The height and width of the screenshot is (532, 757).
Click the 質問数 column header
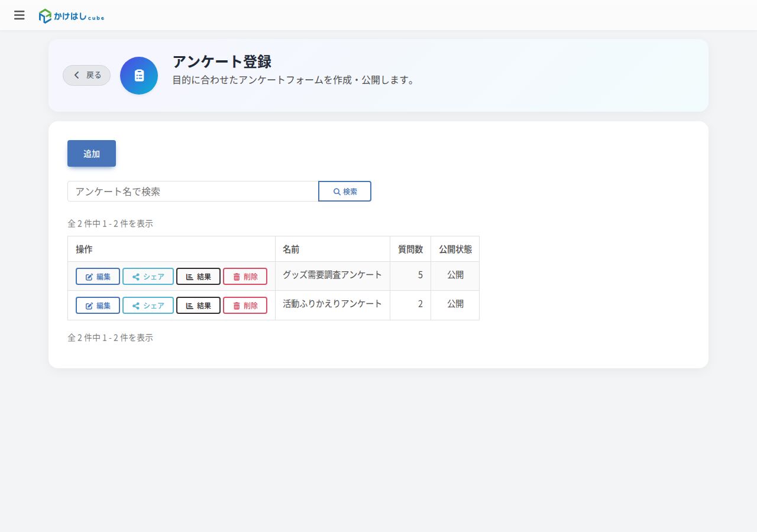410,249
